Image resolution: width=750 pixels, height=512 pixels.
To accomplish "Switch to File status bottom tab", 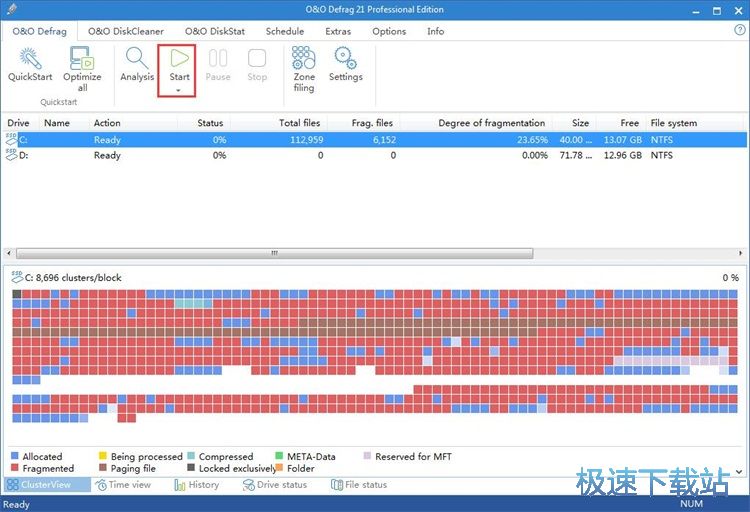I will pyautogui.click(x=359, y=485).
